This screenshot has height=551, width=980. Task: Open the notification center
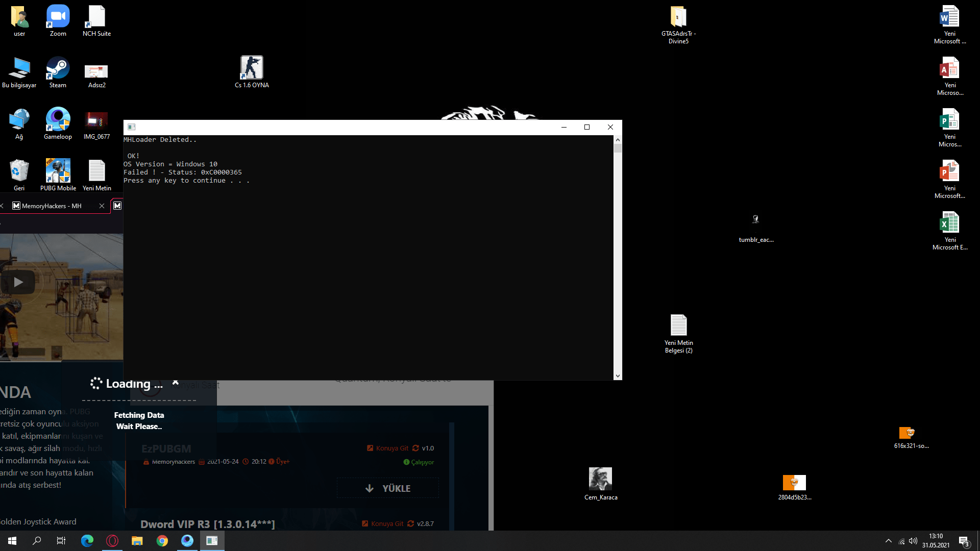[964, 541]
